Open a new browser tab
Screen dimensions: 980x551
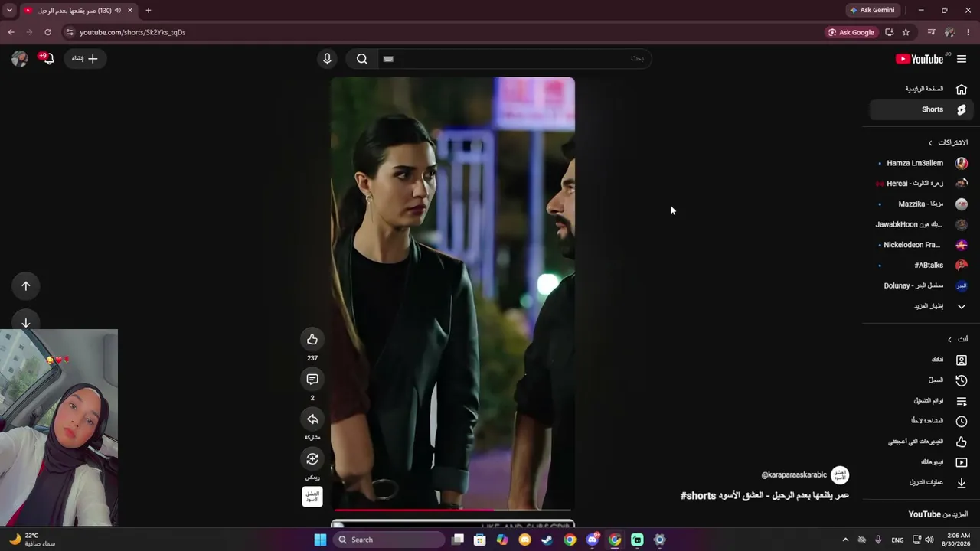click(x=149, y=11)
